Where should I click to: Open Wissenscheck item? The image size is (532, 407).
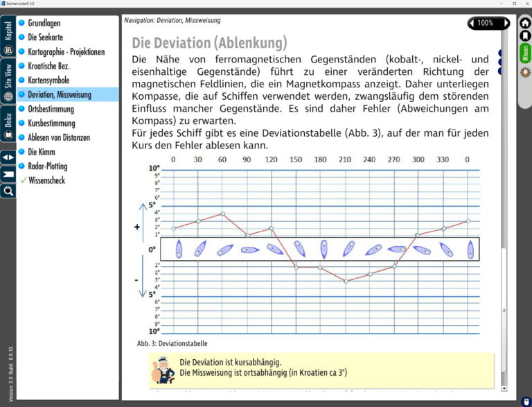(46, 180)
